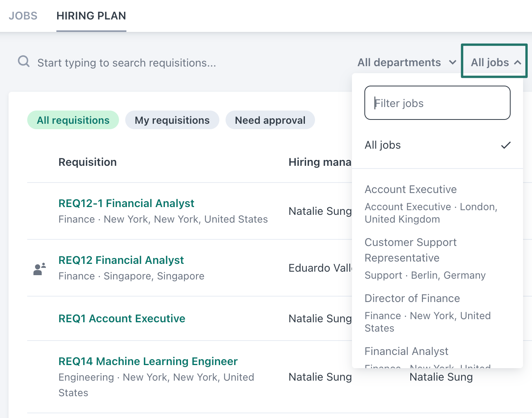Enable the All requisitions filter
This screenshot has height=418, width=532.
(73, 120)
